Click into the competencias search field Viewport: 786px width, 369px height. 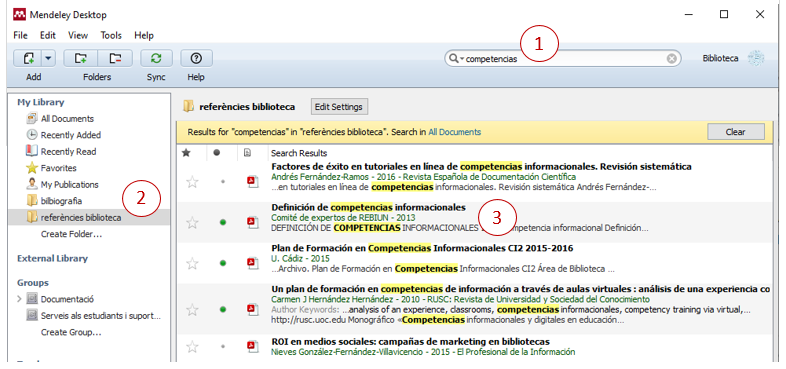coord(564,59)
